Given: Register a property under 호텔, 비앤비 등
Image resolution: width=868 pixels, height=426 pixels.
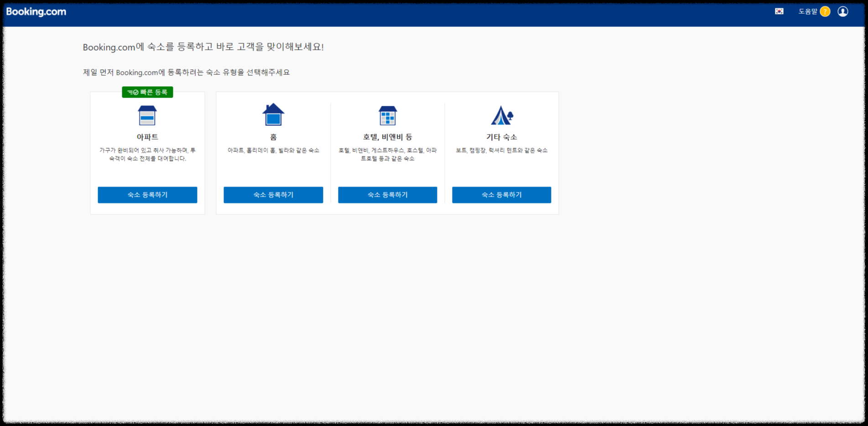Looking at the screenshot, I should coord(388,195).
